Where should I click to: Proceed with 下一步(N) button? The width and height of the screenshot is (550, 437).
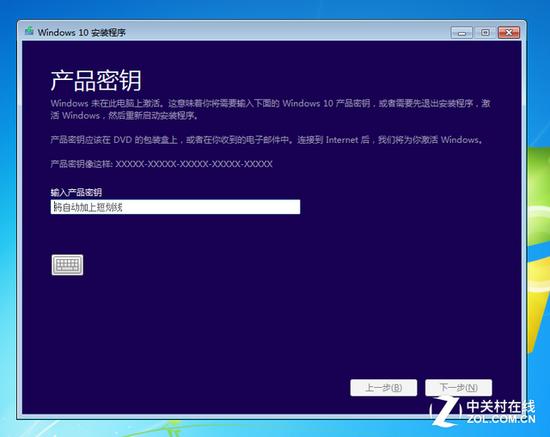pyautogui.click(x=458, y=388)
